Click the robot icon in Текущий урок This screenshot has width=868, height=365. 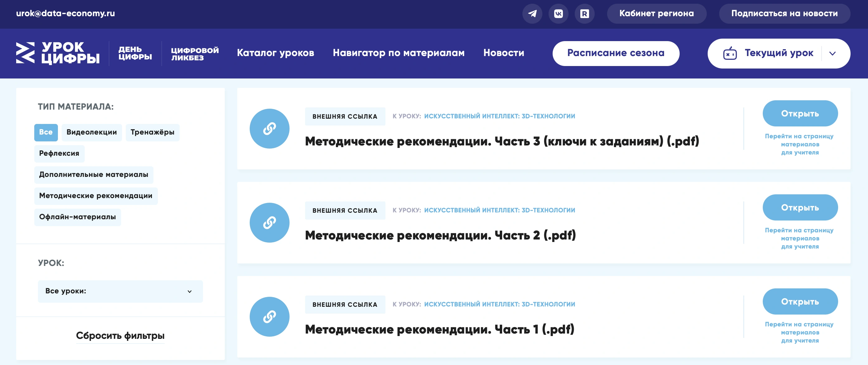(x=730, y=53)
